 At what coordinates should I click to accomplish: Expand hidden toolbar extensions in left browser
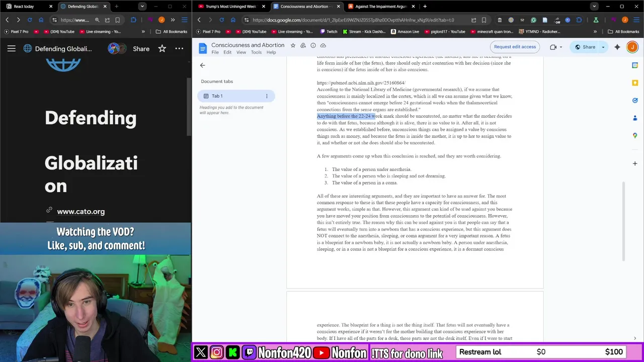[173, 20]
